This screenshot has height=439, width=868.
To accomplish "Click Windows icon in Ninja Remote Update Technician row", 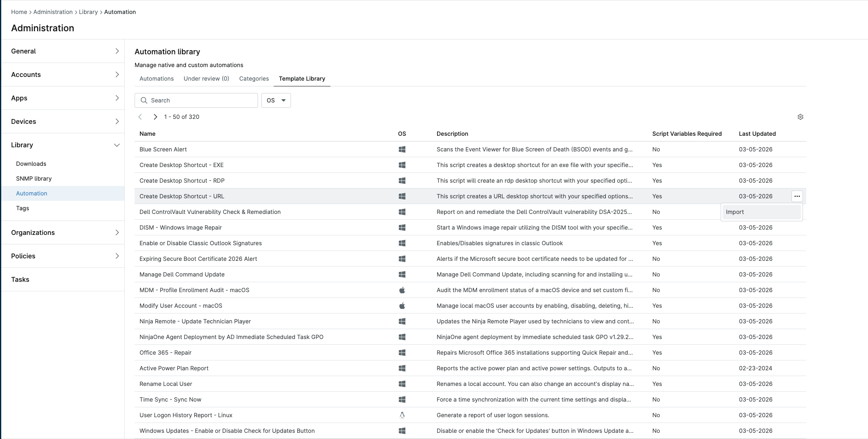I will click(402, 321).
